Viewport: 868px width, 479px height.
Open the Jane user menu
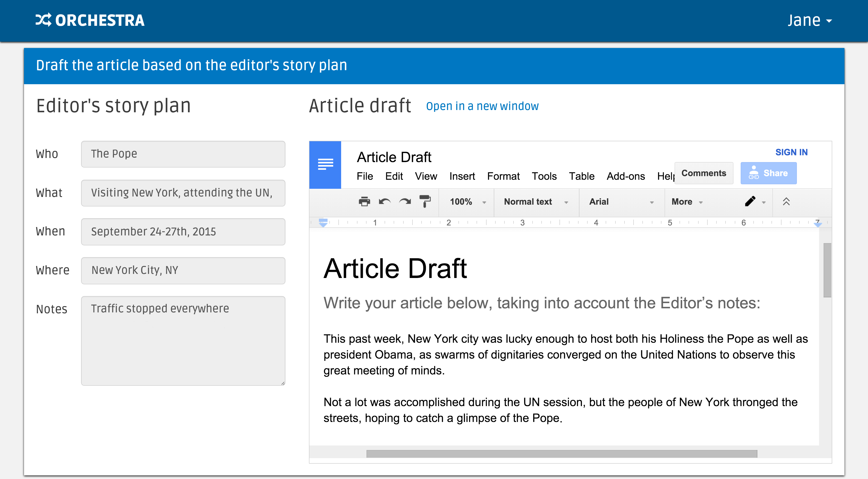click(809, 21)
